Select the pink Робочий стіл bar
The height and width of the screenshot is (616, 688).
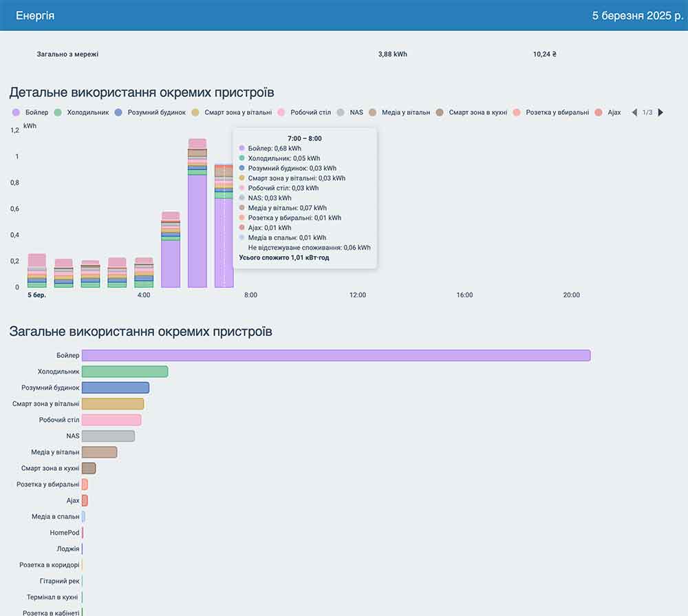111,420
